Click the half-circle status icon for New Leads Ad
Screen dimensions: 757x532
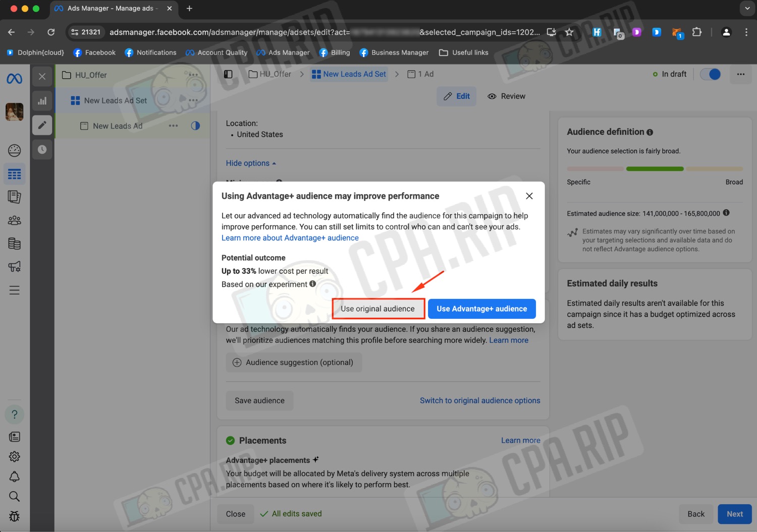[195, 126]
